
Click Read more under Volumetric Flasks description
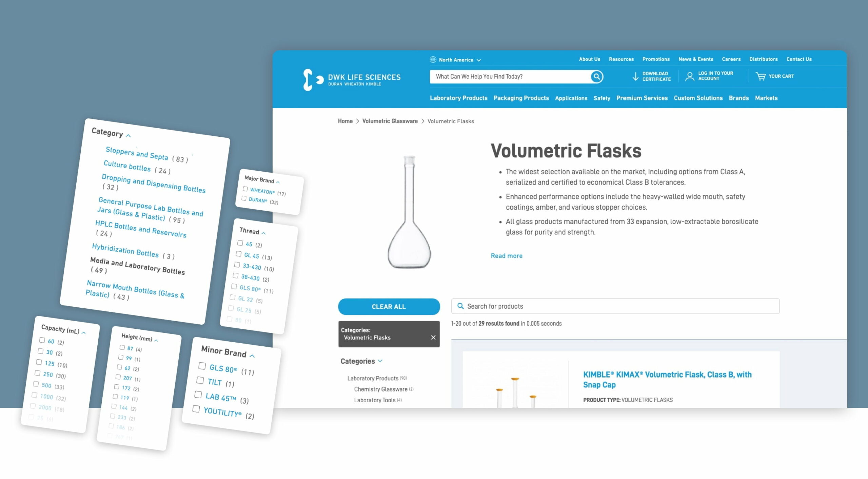[x=506, y=255]
